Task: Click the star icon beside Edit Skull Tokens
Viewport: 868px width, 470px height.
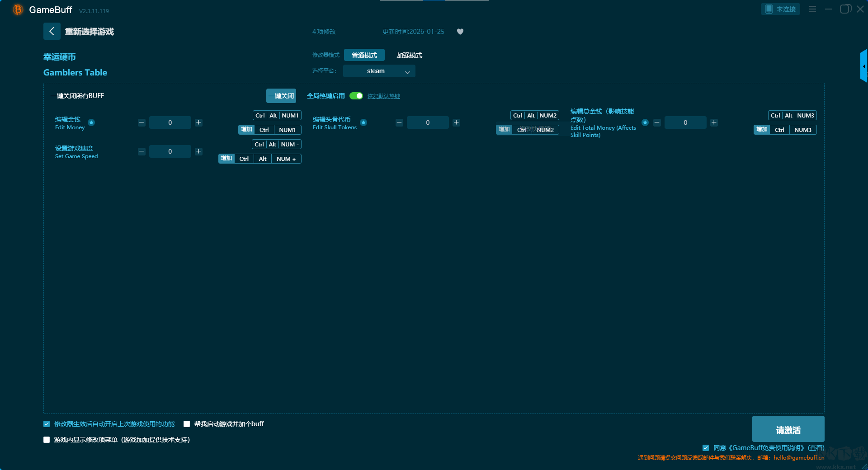Action: (x=363, y=122)
